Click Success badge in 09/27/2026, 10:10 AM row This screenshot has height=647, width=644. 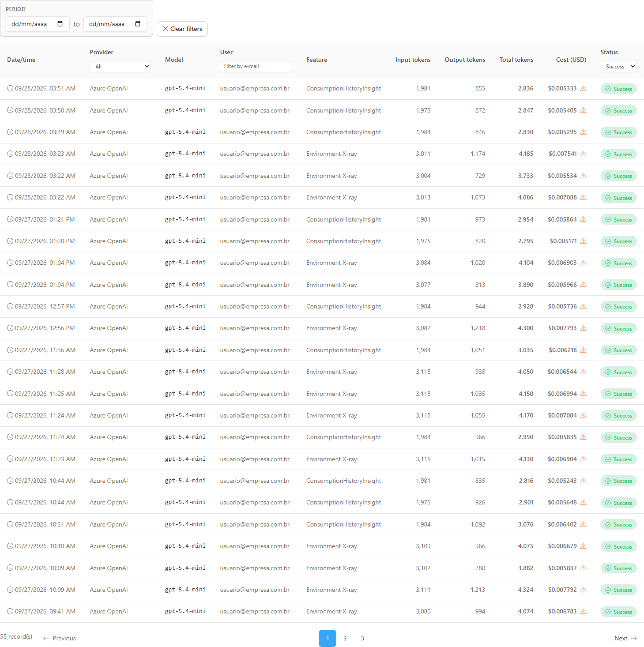click(x=618, y=546)
